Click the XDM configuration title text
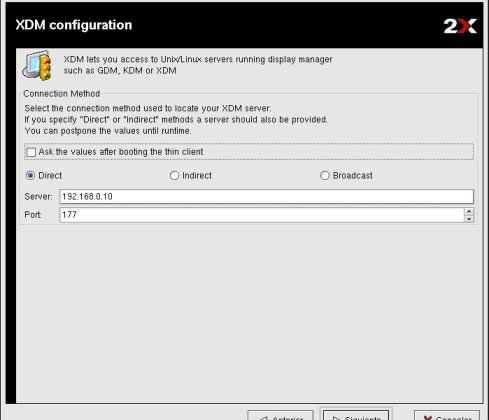The width and height of the screenshot is (489, 420). 74,25
